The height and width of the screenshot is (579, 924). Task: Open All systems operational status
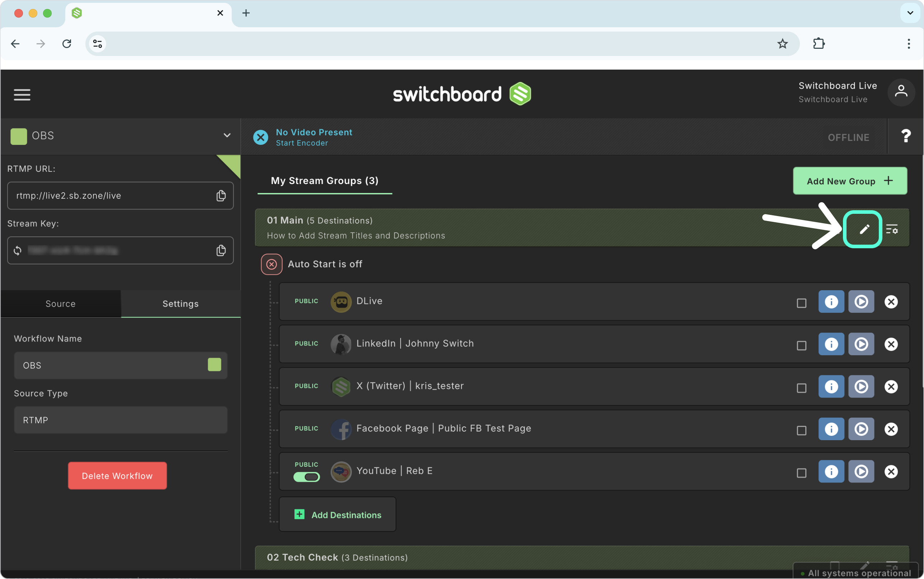pos(855,573)
